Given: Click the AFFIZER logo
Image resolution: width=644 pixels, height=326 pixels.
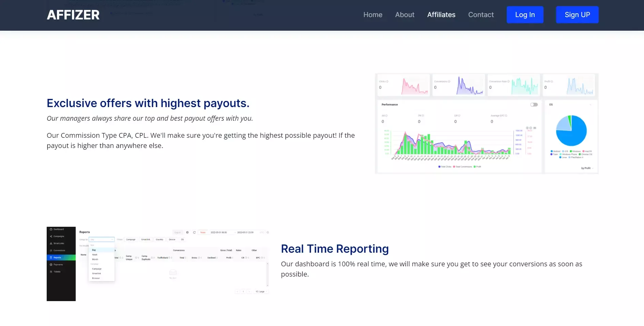Looking at the screenshot, I should pyautogui.click(x=73, y=15).
